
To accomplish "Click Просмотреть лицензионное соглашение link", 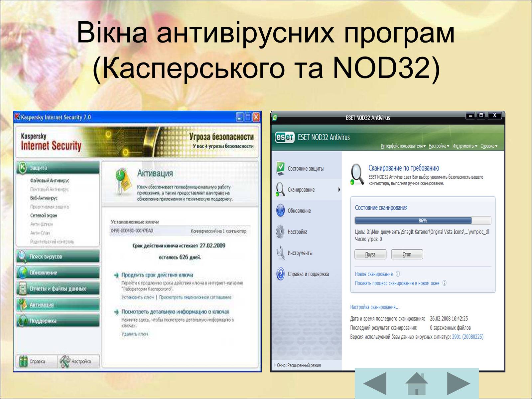I will click(195, 297).
